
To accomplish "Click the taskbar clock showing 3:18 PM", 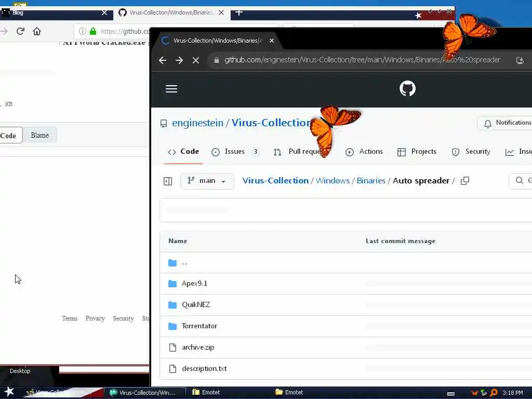I will pos(513,393).
